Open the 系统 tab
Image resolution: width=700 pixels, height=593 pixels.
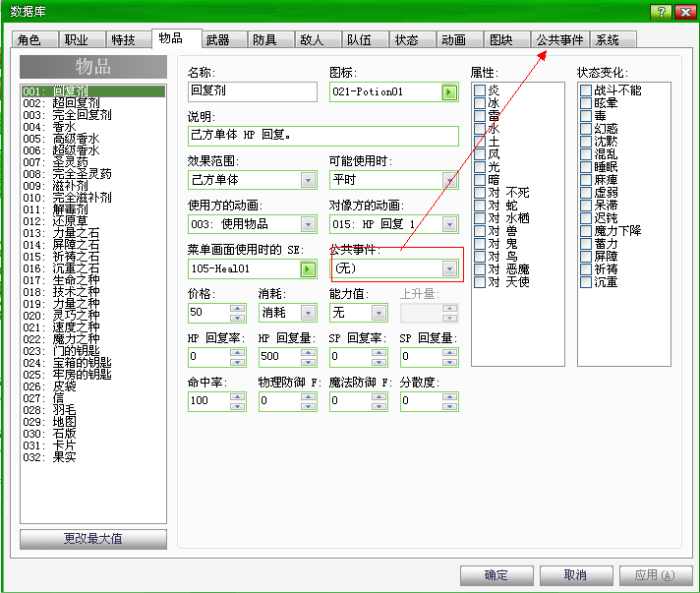[613, 39]
